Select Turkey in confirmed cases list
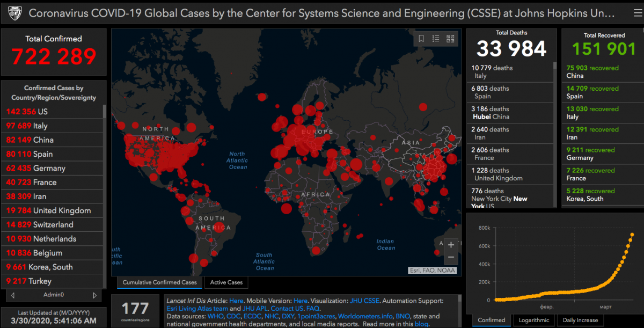Viewport: 644px width, 328px height. point(52,281)
